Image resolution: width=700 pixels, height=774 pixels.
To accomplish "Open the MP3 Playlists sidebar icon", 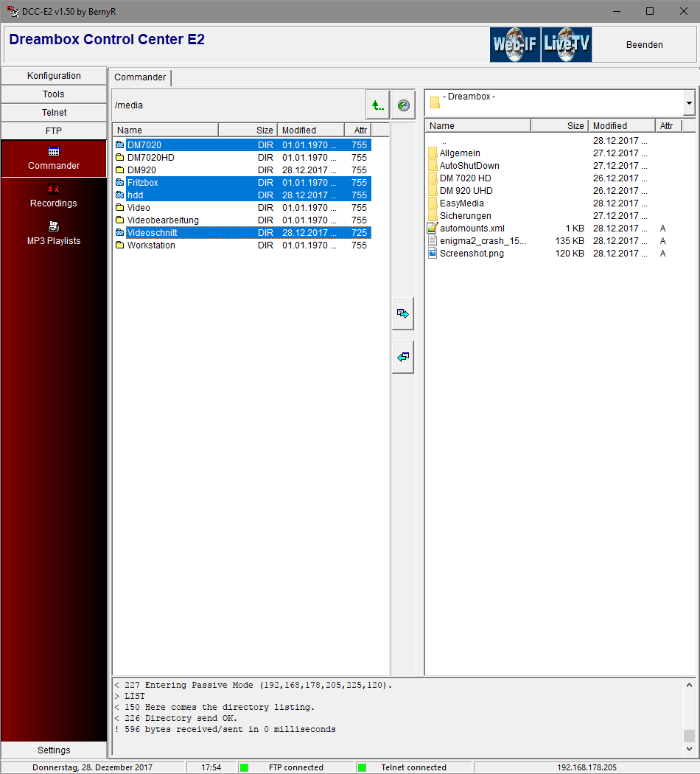I will point(54,227).
